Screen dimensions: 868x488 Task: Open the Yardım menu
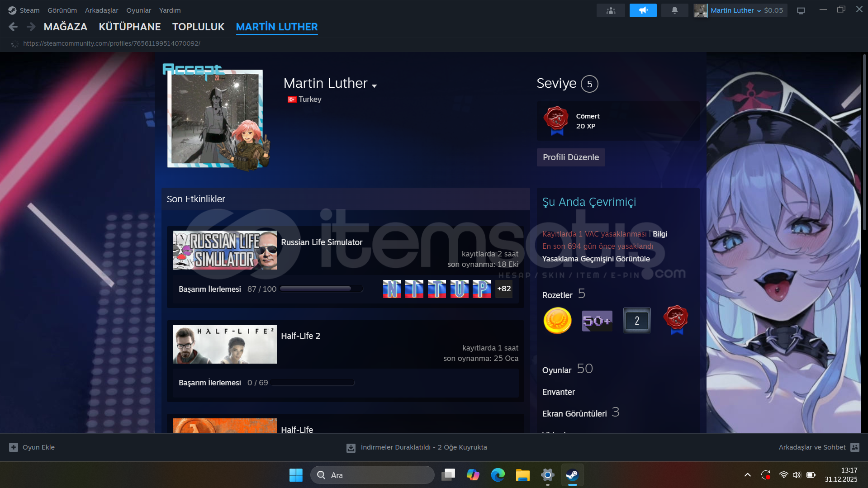pos(170,10)
